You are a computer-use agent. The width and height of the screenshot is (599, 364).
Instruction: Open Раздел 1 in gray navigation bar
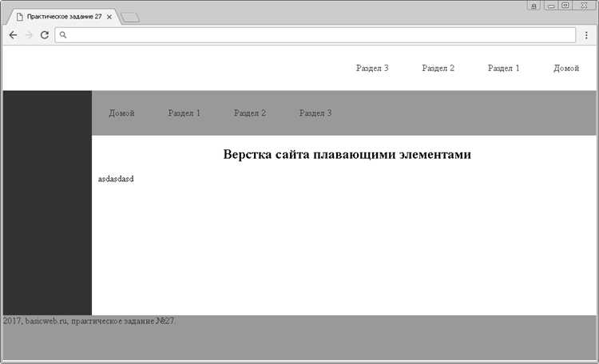tap(184, 113)
